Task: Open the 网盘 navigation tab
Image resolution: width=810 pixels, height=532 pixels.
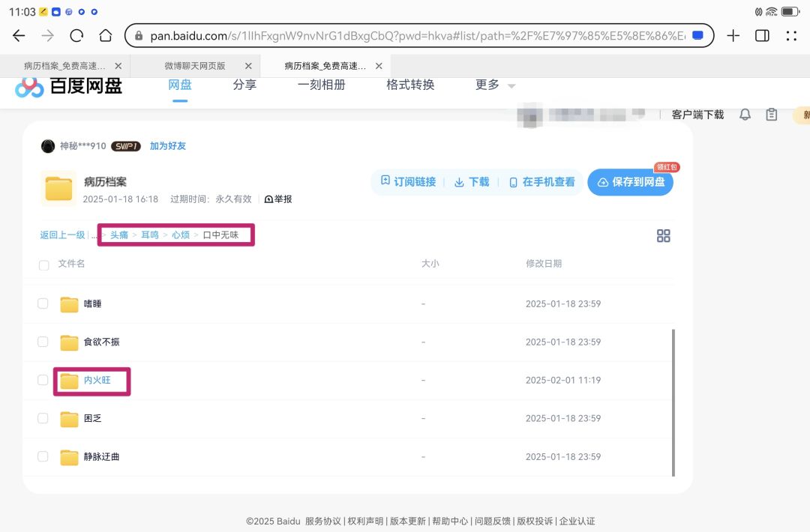Action: [180, 85]
